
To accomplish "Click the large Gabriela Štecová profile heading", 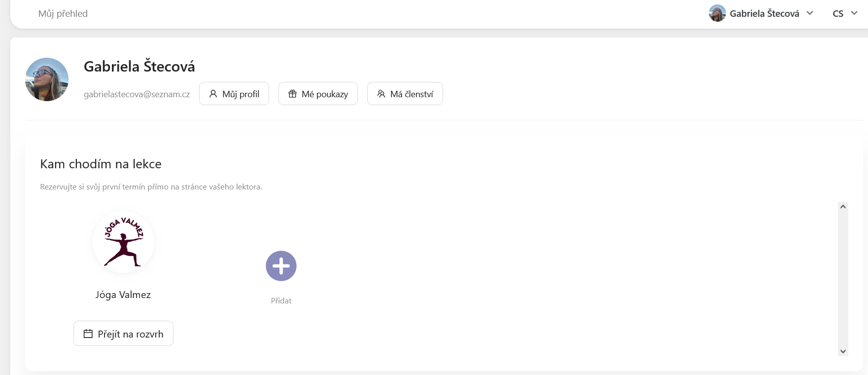I will point(139,67).
